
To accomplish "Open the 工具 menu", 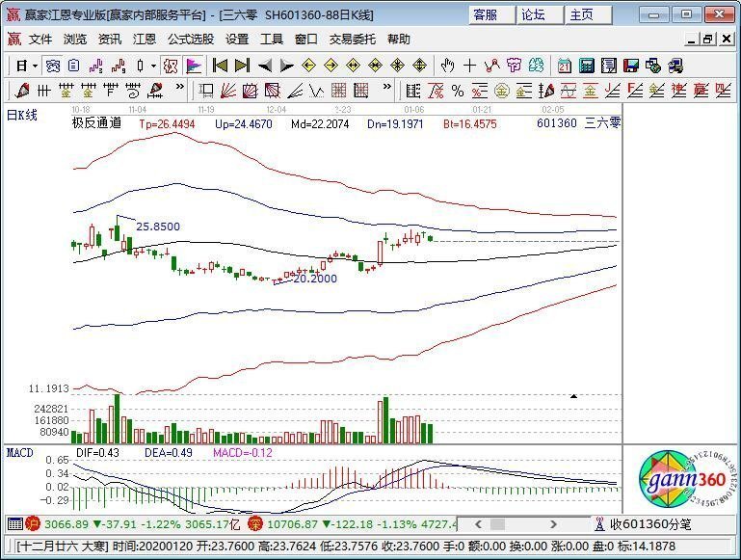I will [272, 40].
